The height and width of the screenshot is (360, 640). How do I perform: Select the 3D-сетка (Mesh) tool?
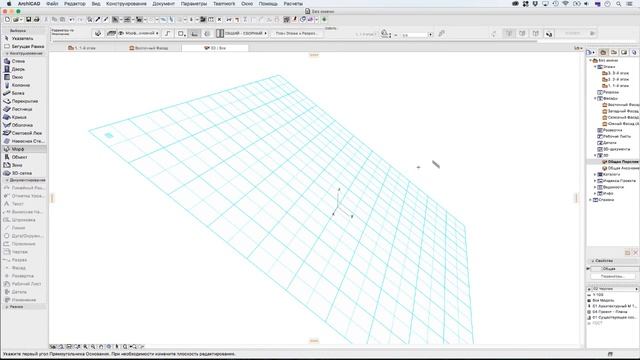tap(22, 173)
